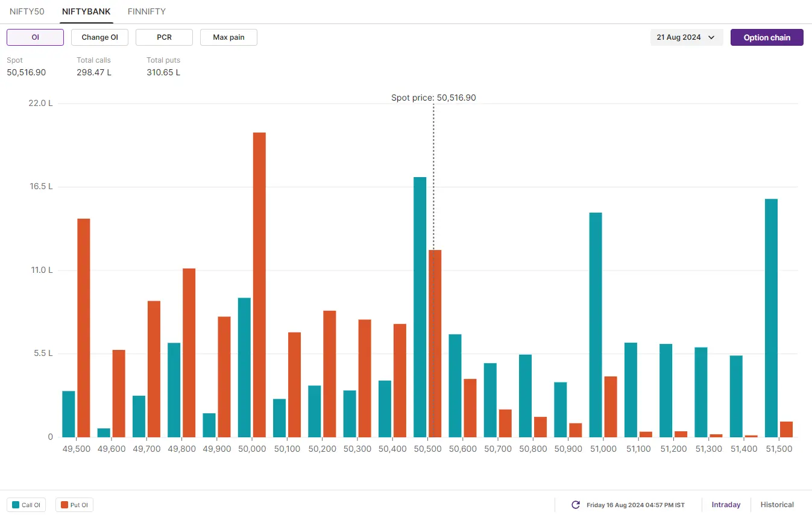Open the Max pain view
Viewport: 812px width, 515px height.
point(228,37)
